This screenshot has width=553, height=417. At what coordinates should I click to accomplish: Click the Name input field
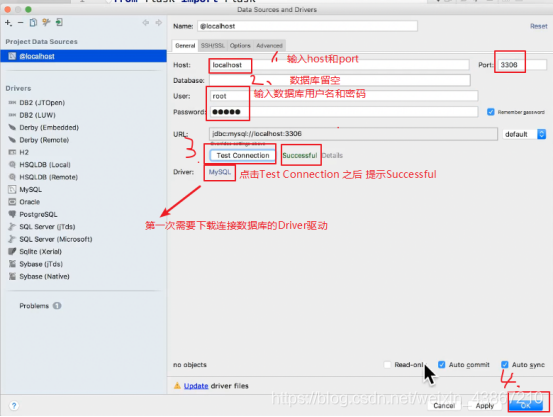click(307, 26)
